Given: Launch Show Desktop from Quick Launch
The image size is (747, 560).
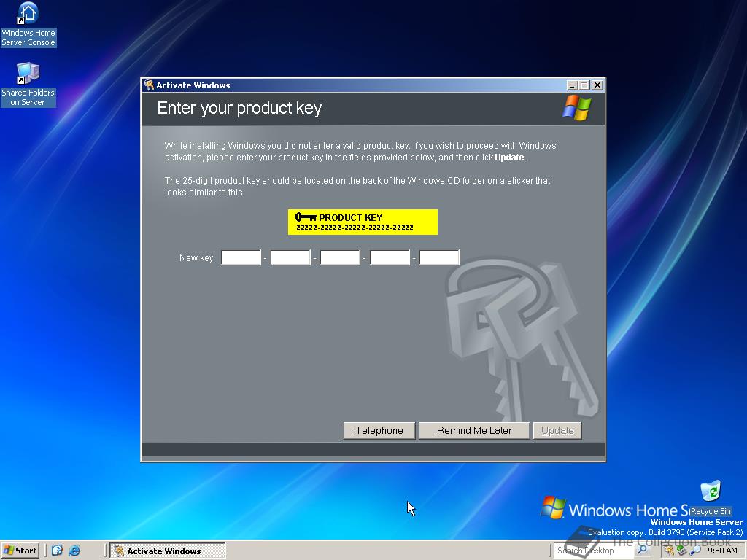Looking at the screenshot, I should click(57, 551).
